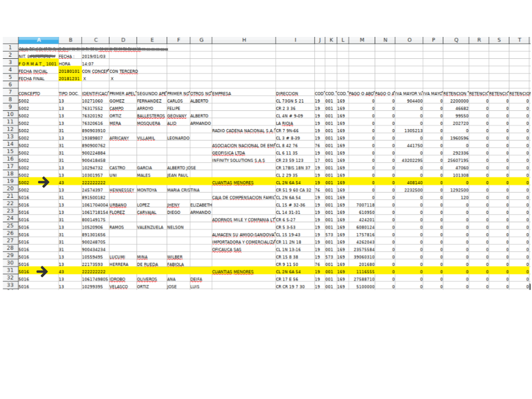Select row 7 row header

pyautogui.click(x=10, y=93)
